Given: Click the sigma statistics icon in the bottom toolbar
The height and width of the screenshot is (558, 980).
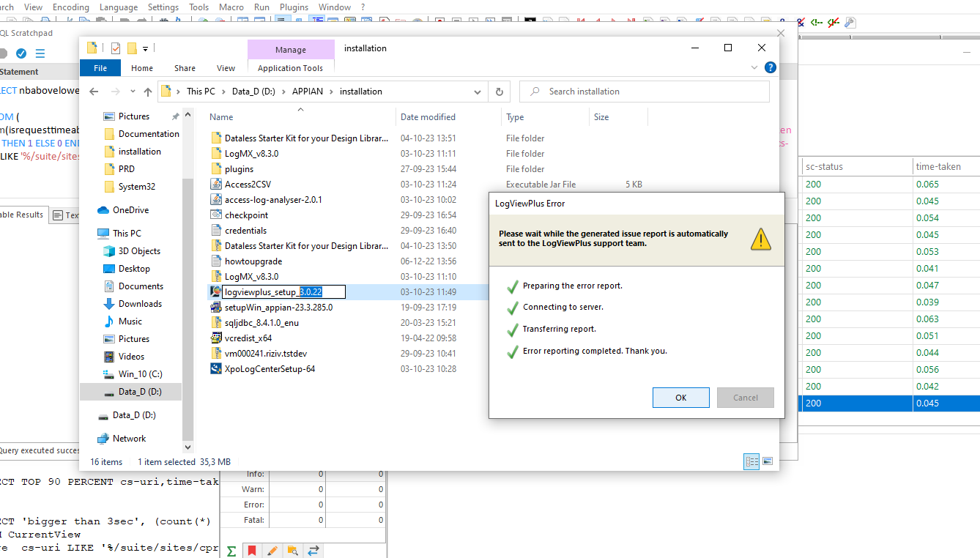Looking at the screenshot, I should click(x=231, y=551).
